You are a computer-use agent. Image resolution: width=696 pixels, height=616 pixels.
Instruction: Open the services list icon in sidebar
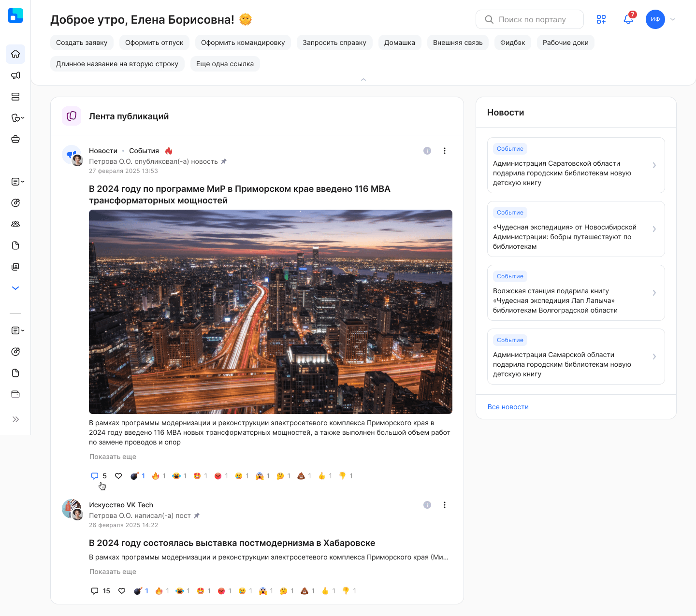(15, 97)
